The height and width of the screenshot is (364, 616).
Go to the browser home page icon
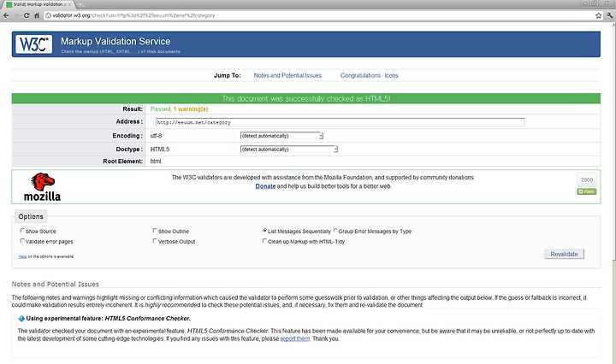(37, 15)
